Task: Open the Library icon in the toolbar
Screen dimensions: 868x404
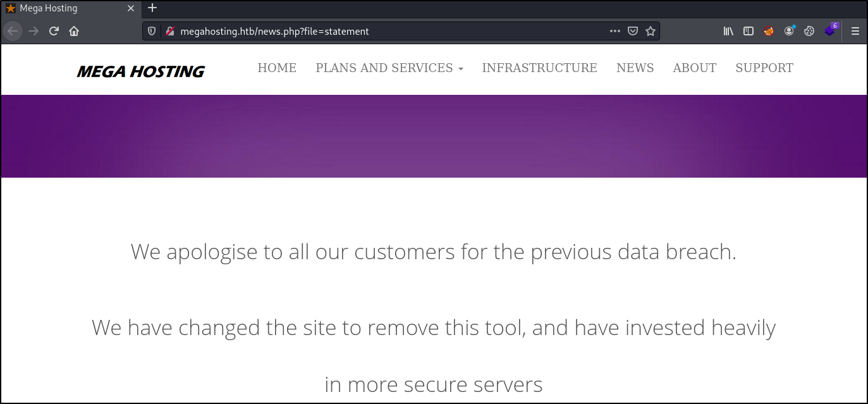Action: [728, 30]
